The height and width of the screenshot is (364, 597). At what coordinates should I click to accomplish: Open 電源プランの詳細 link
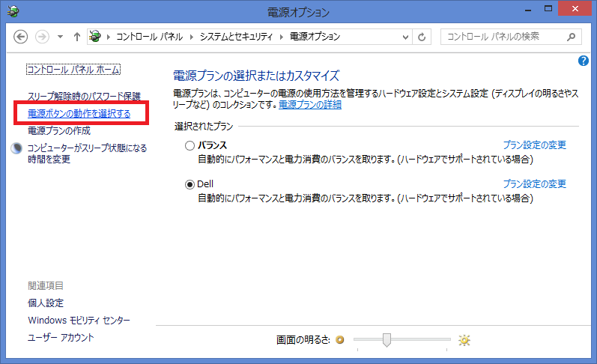(x=310, y=106)
